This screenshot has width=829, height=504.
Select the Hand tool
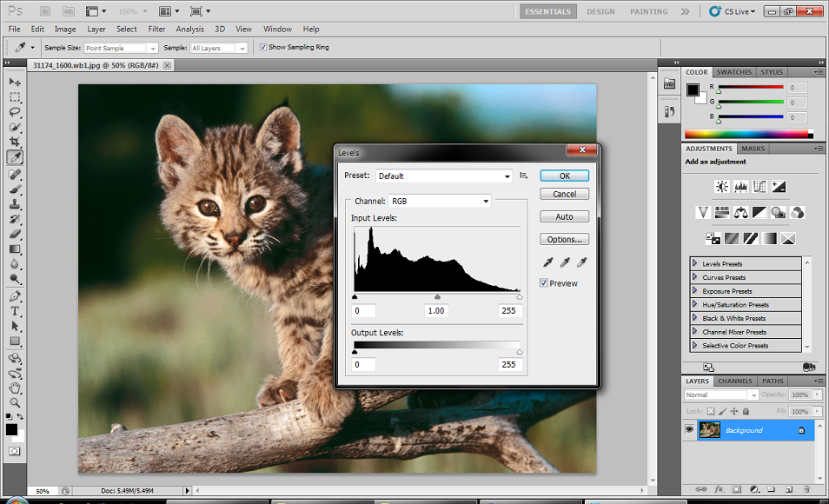[15, 388]
